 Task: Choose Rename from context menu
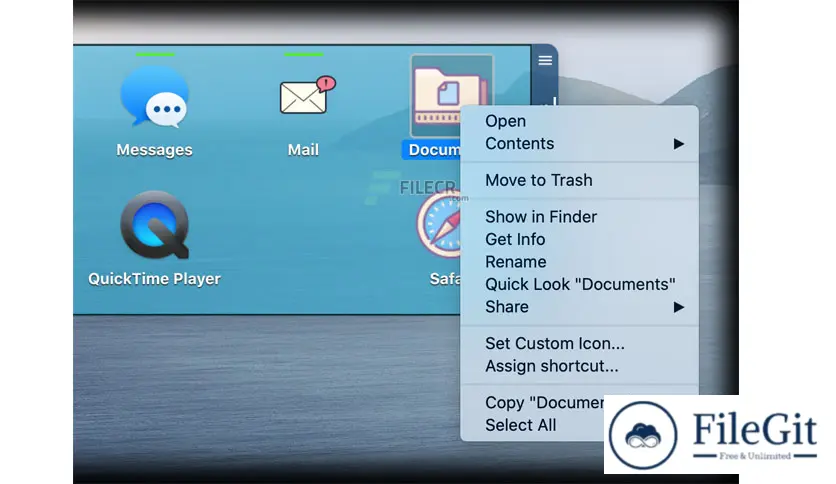pyautogui.click(x=580, y=262)
